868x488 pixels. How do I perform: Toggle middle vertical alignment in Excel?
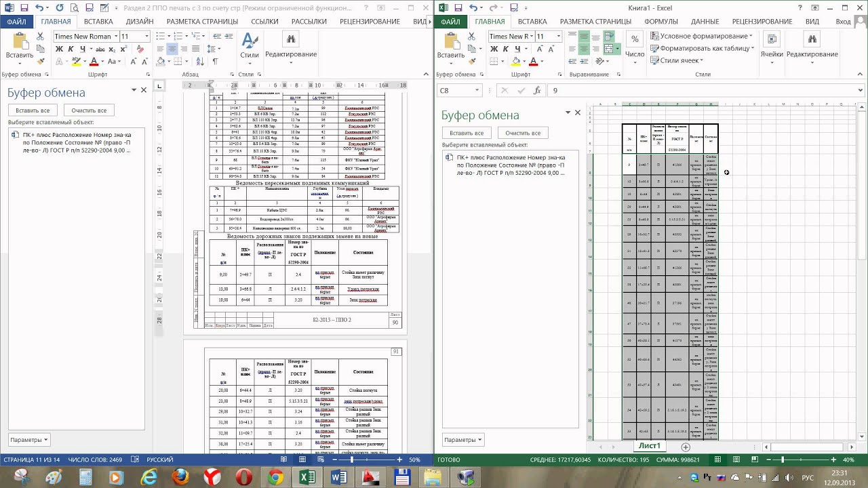point(584,37)
